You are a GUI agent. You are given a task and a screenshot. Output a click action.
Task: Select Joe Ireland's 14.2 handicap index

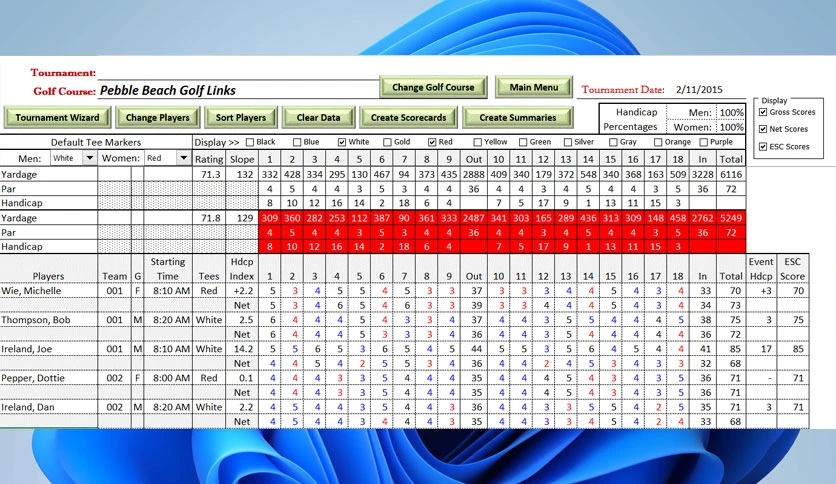tap(242, 349)
